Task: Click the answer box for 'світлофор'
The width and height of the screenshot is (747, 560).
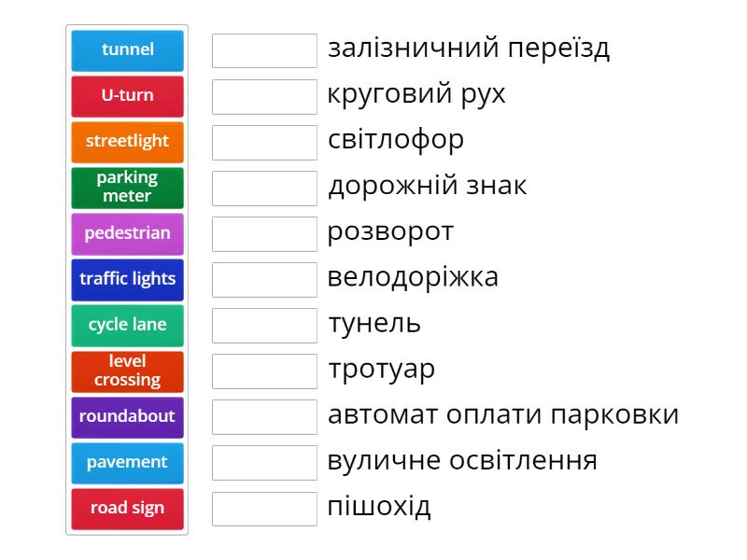Action: (264, 142)
